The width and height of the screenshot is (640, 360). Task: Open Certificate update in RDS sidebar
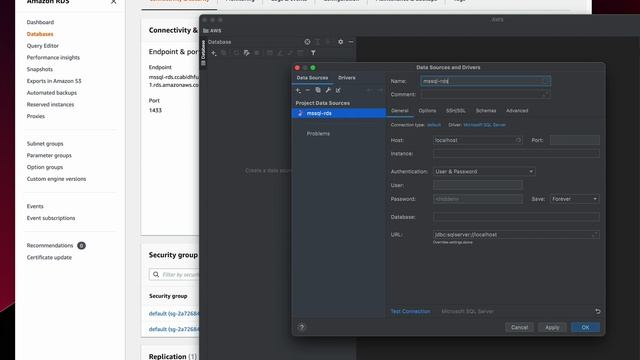coord(49,258)
